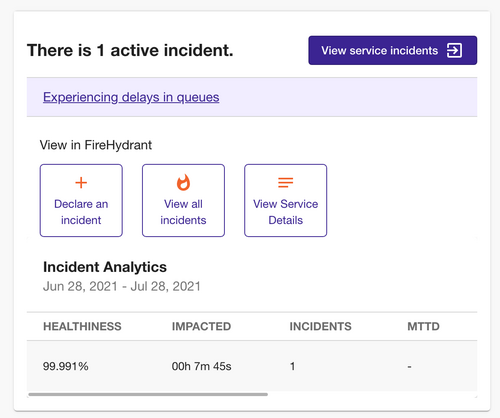
Task: Select the 99.991% healthiness value
Action: pos(66,366)
